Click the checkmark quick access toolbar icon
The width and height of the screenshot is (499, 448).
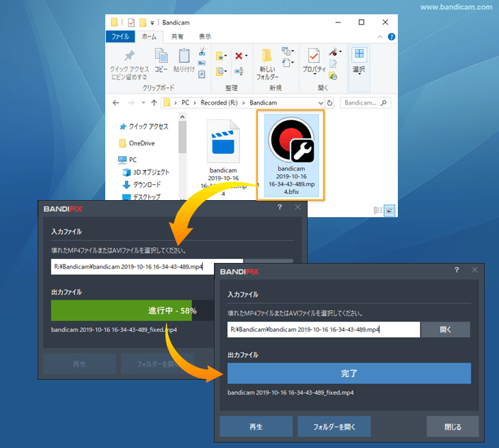pyautogui.click(x=131, y=23)
